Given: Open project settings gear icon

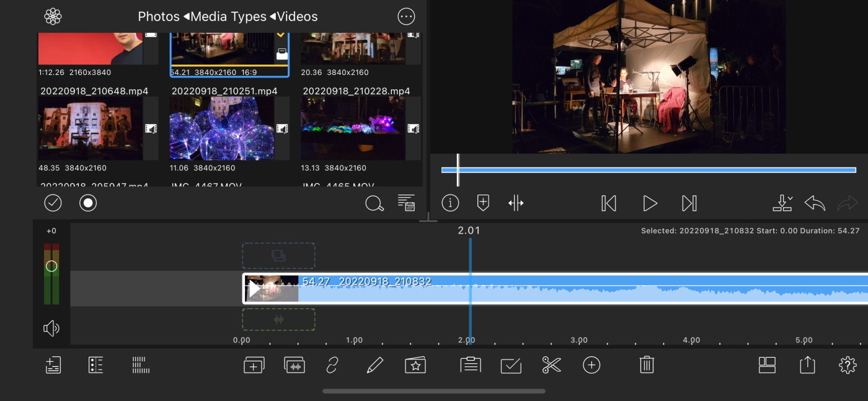Looking at the screenshot, I should pos(847,365).
